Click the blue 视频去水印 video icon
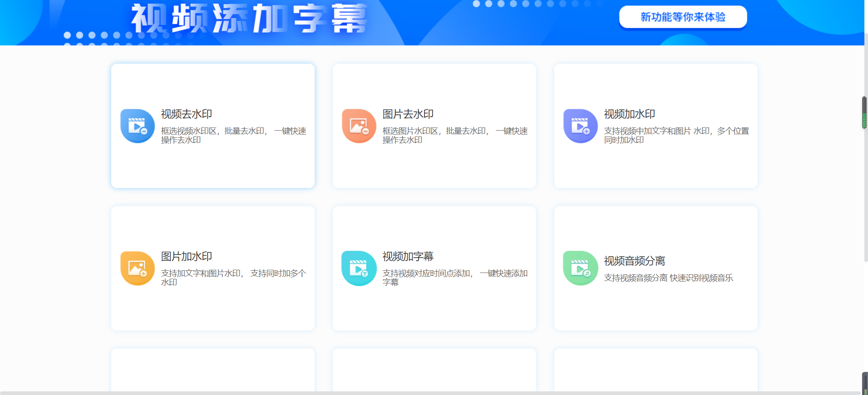Viewport: 868px width, 395px height. click(x=137, y=126)
